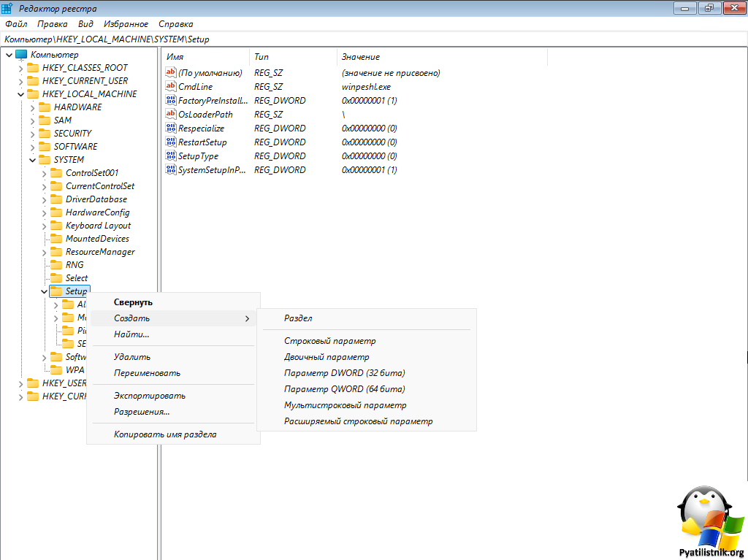748x560 pixels.
Task: Expand the ControlSet001 key
Action: pos(45,173)
